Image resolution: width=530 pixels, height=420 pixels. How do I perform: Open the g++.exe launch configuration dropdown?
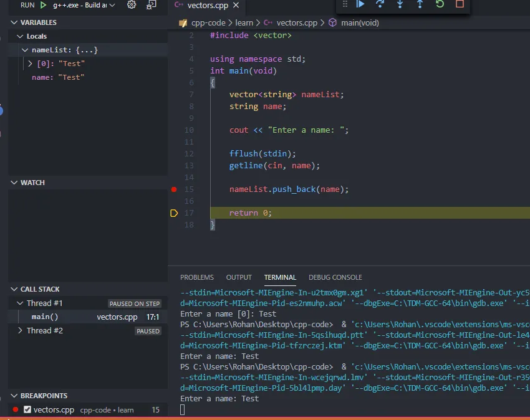pyautogui.click(x=81, y=5)
